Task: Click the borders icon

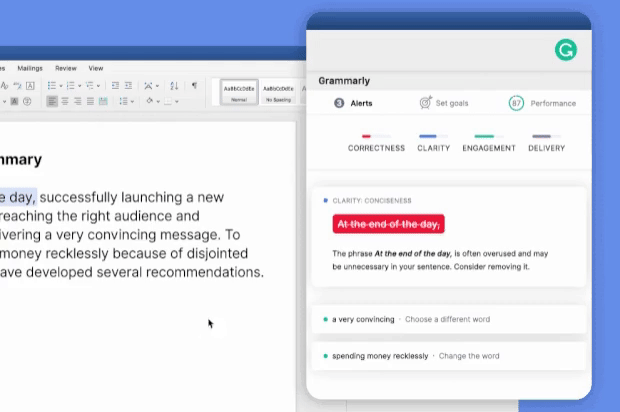Action: click(x=168, y=101)
